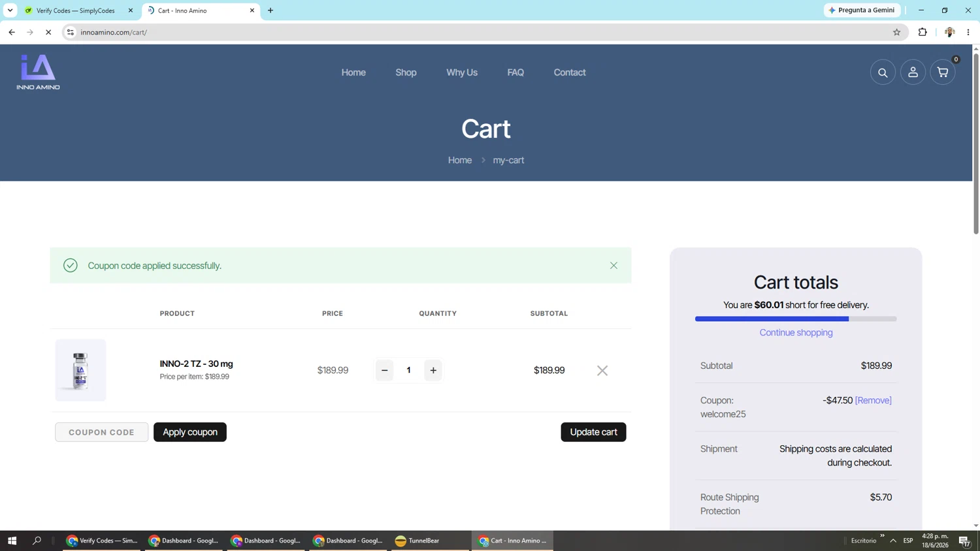Screen dimensions: 980x551
Task: Open the Contact page
Action: tap(570, 72)
